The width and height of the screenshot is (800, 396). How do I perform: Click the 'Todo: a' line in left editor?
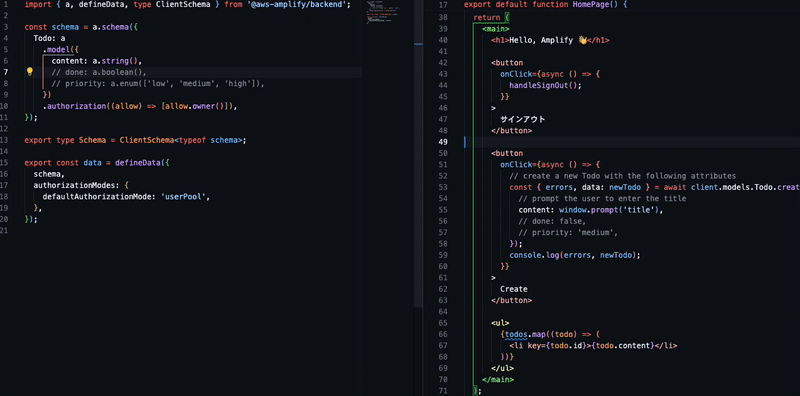point(49,38)
